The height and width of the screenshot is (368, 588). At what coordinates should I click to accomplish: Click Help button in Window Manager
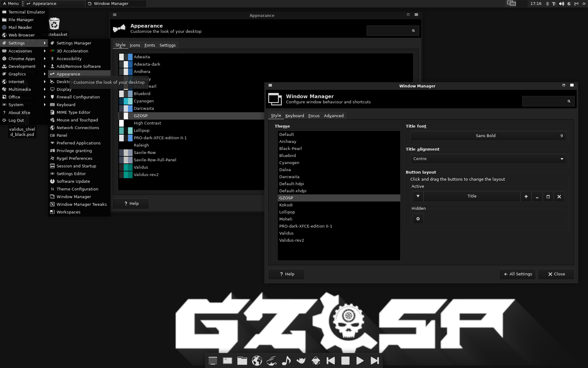286,274
